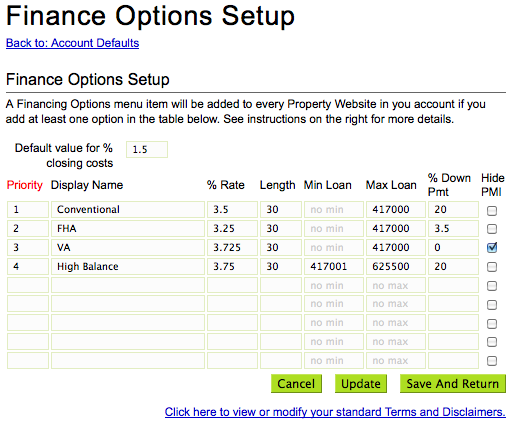Screen dimensions: 516x426
Task: Click display name field in last empty row
Action: [x=128, y=361]
